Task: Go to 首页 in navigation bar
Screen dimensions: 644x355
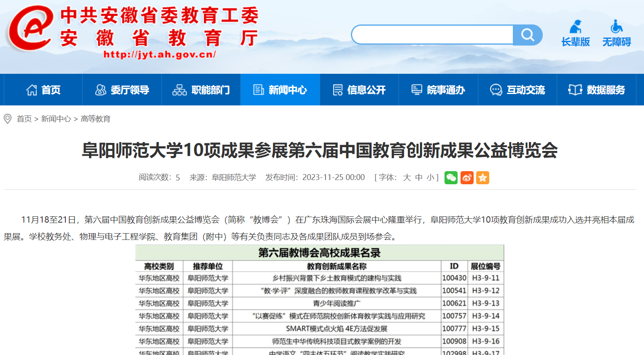Action: click(x=43, y=90)
